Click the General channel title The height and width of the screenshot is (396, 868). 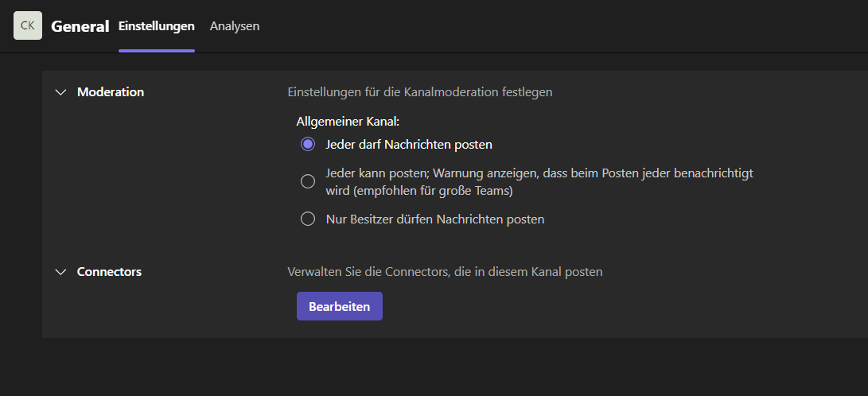coord(80,26)
